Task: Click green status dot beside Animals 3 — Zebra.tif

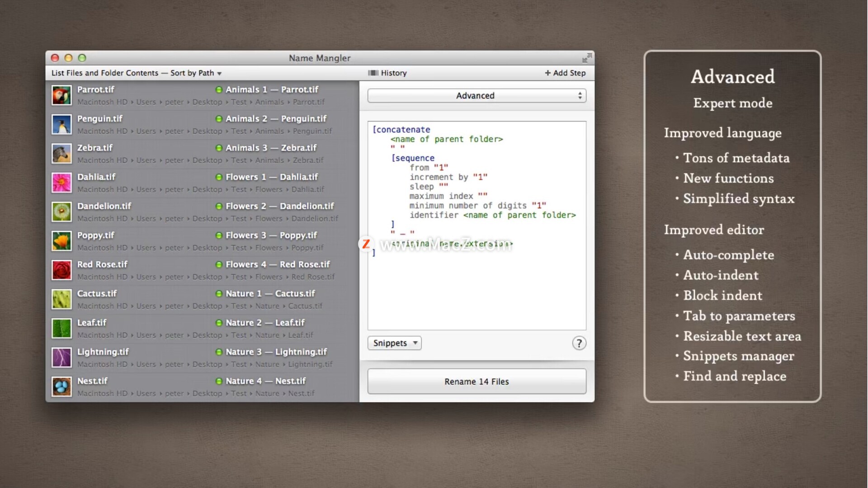Action: [219, 148]
